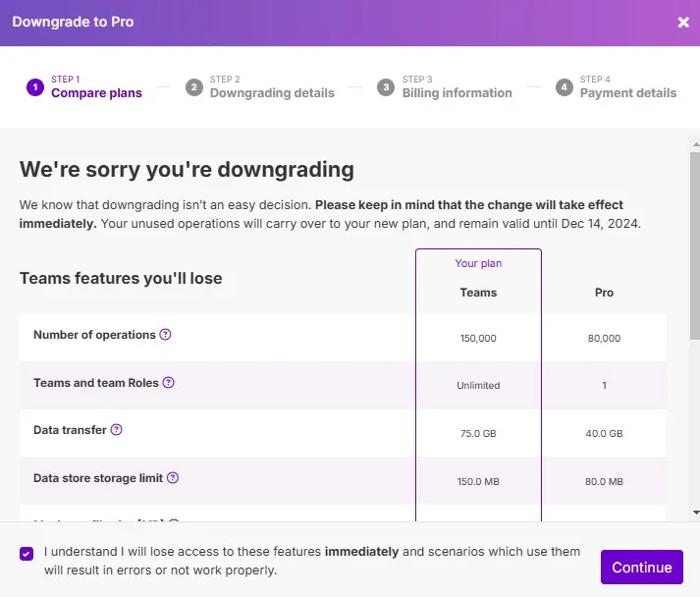Click the Pro value '1' for teams
This screenshot has width=700, height=597.
pos(604,385)
